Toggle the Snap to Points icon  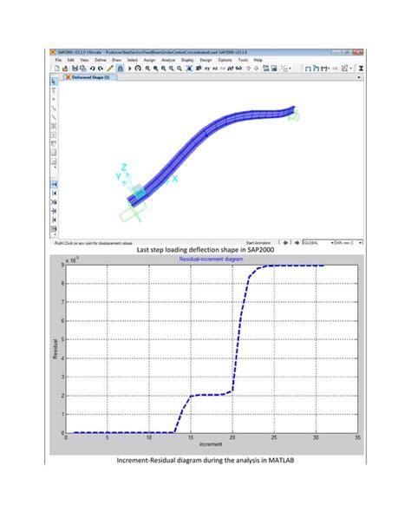pyautogui.click(x=54, y=184)
